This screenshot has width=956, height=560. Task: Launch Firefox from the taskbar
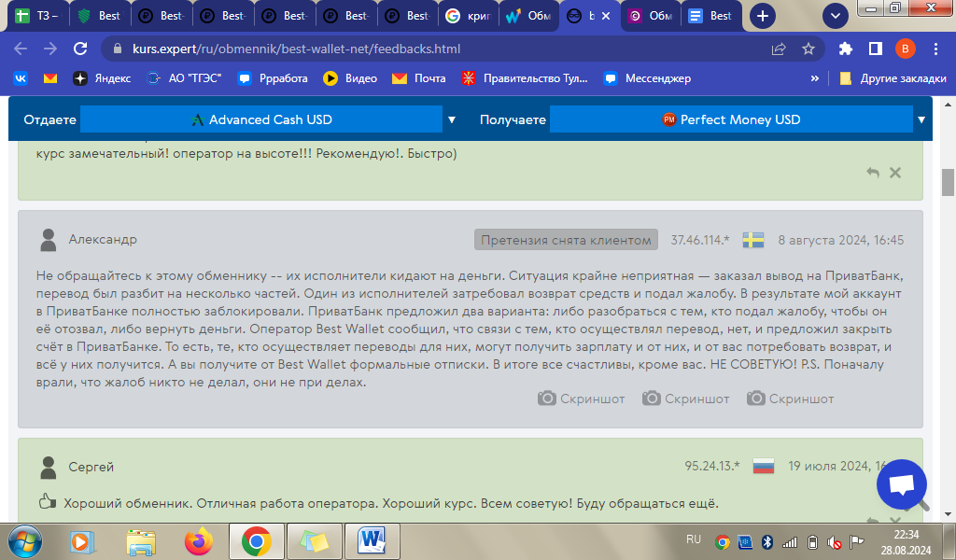(x=199, y=541)
